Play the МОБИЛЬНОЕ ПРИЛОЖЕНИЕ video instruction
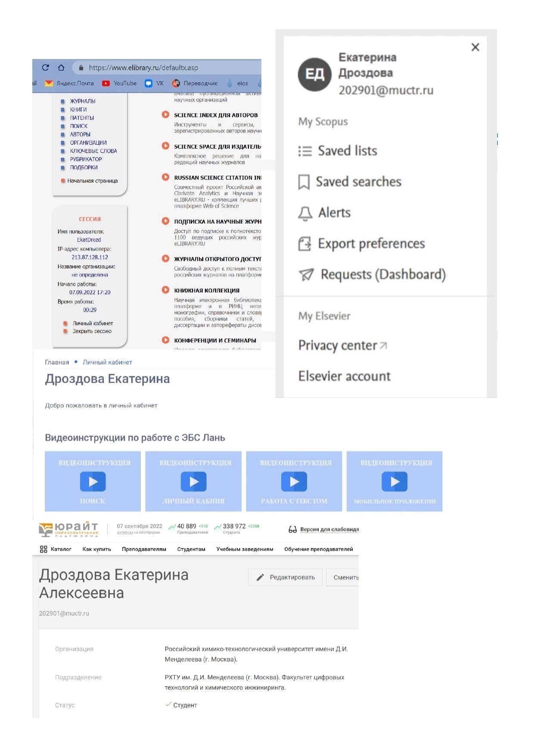The image size is (534, 756). [x=395, y=481]
